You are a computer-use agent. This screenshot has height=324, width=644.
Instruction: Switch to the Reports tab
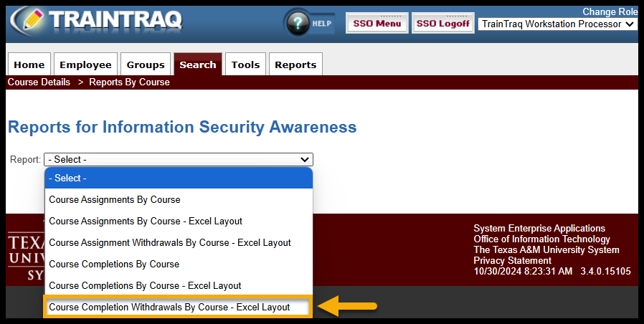click(295, 65)
